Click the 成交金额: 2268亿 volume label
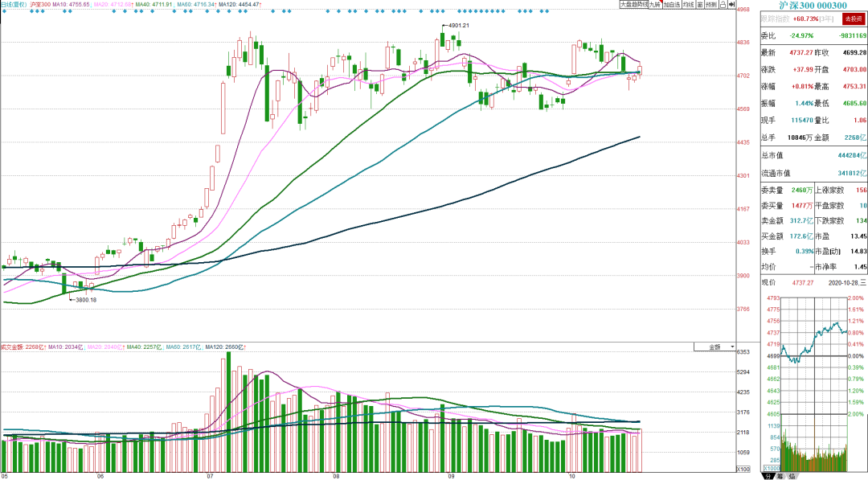The image size is (868, 480). coord(23,347)
